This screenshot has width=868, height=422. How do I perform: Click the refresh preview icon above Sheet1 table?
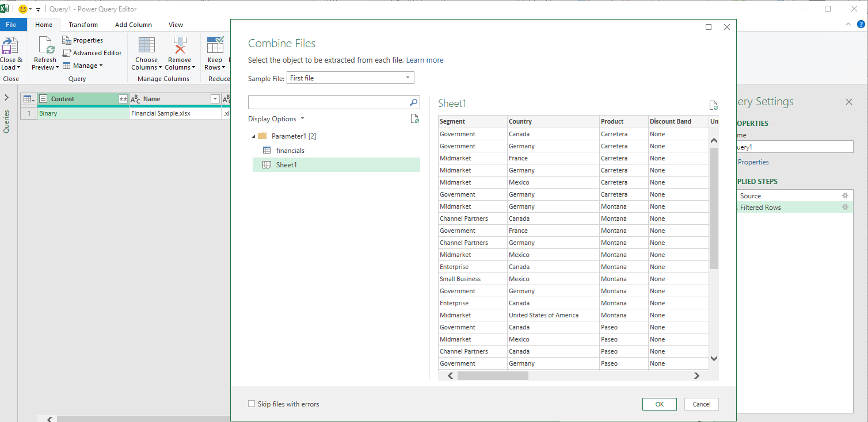714,105
